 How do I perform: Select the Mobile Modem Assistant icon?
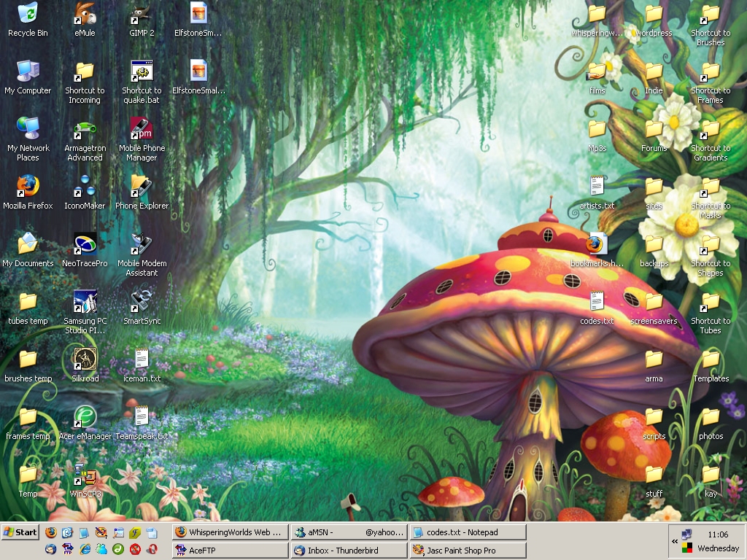(x=142, y=254)
